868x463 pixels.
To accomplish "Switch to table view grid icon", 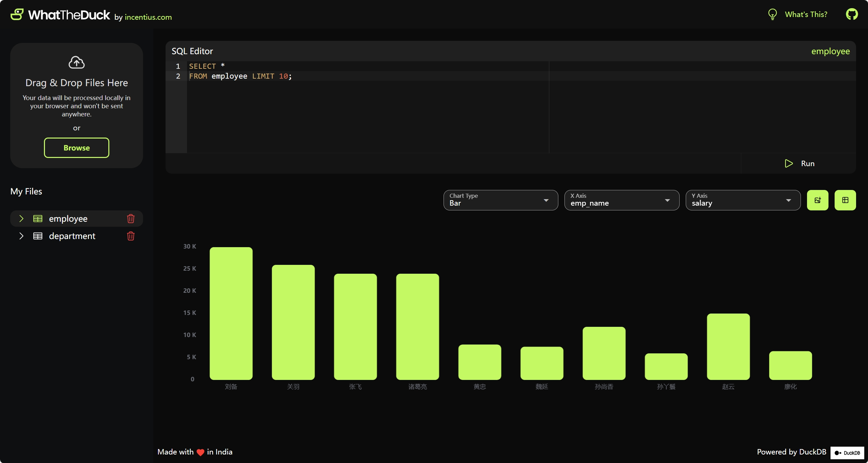I will pos(845,200).
